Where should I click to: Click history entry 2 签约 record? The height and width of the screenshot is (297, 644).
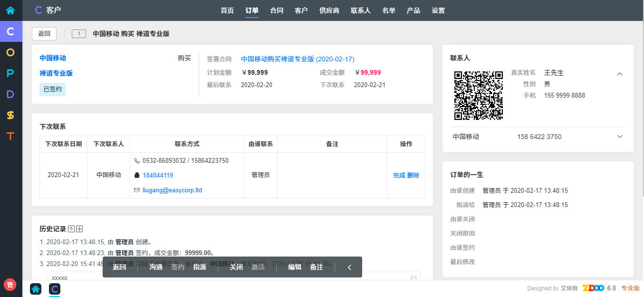click(x=127, y=253)
